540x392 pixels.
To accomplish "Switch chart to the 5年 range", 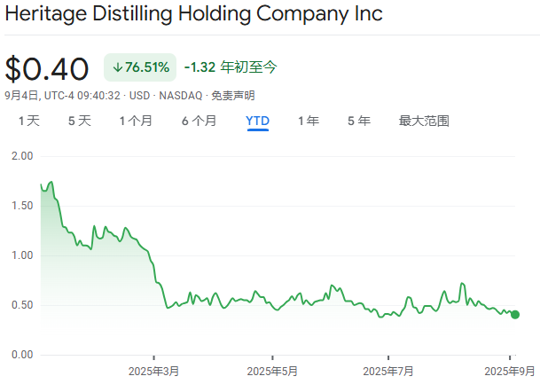I will point(359,121).
